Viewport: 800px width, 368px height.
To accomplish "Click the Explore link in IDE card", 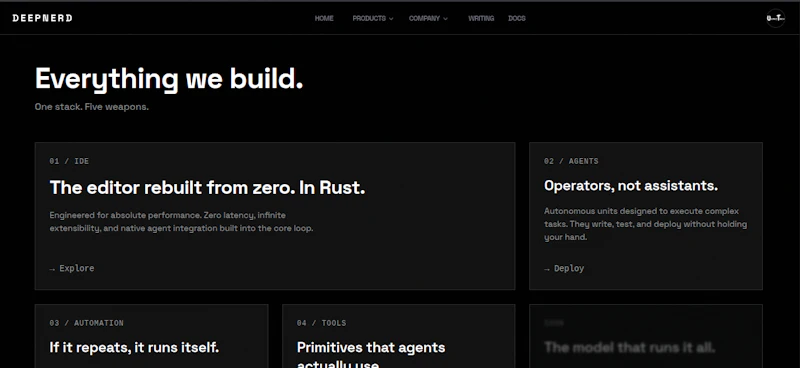I will 72,268.
